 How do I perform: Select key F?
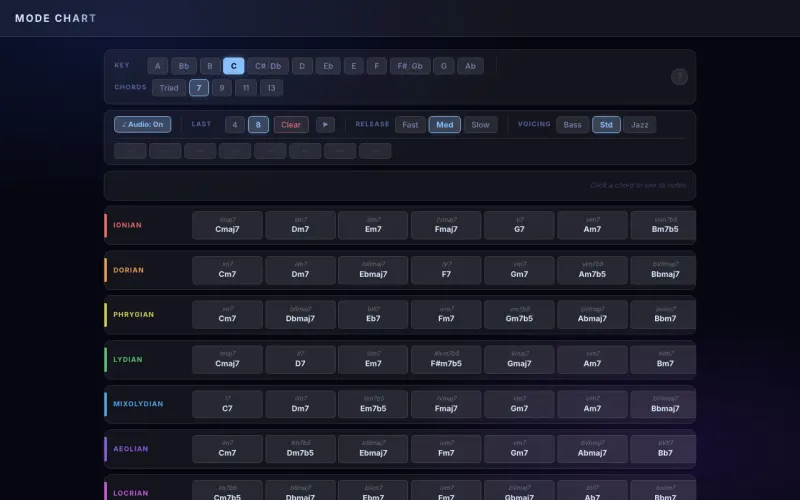(377, 66)
